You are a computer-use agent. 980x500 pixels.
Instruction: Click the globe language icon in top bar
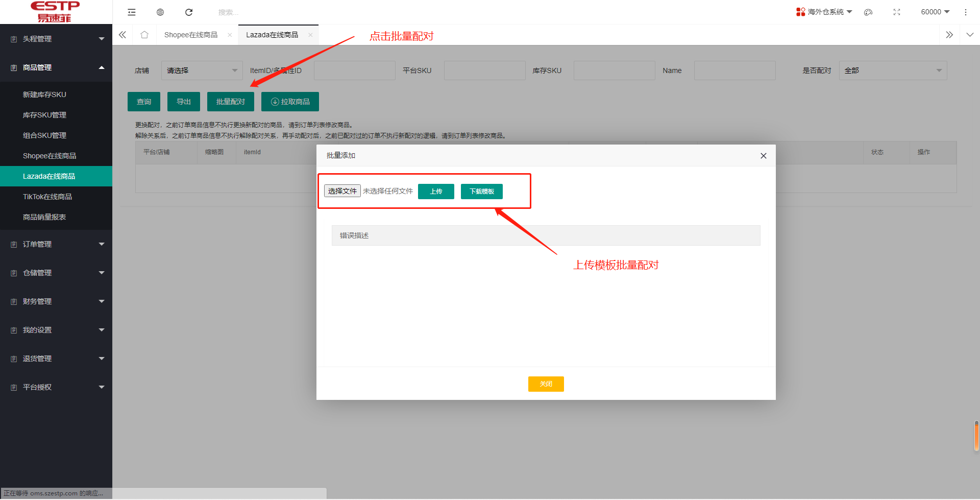click(160, 12)
